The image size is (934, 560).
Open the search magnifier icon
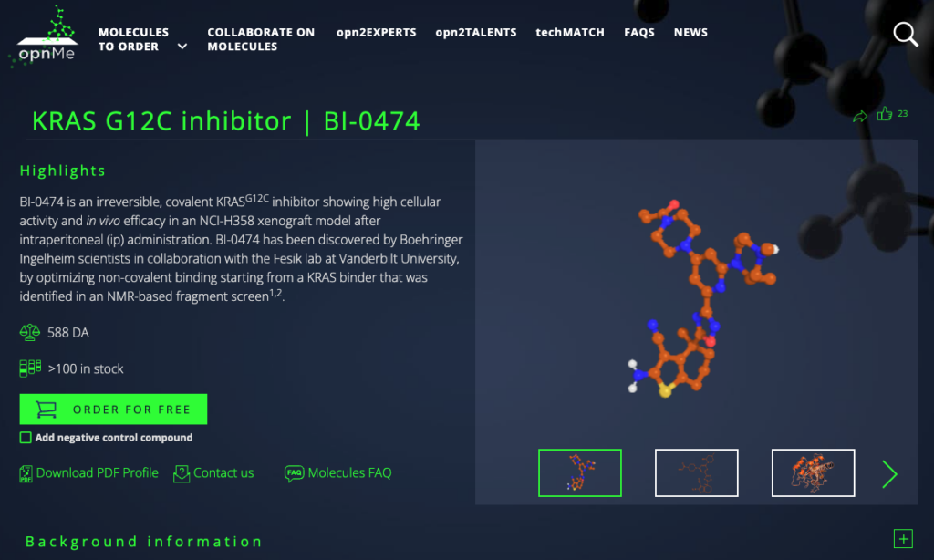coord(905,35)
